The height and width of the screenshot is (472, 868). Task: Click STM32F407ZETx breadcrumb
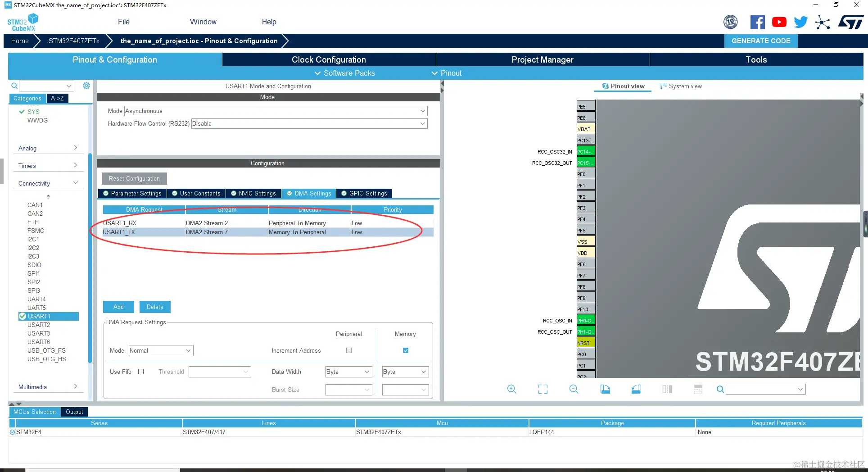coord(74,41)
